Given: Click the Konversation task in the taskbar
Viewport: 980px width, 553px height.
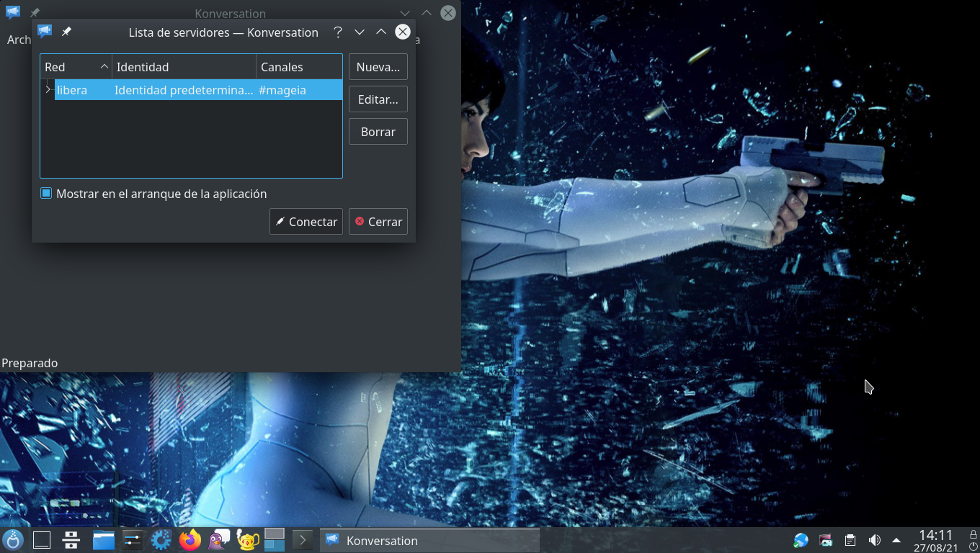Looking at the screenshot, I should [x=429, y=540].
